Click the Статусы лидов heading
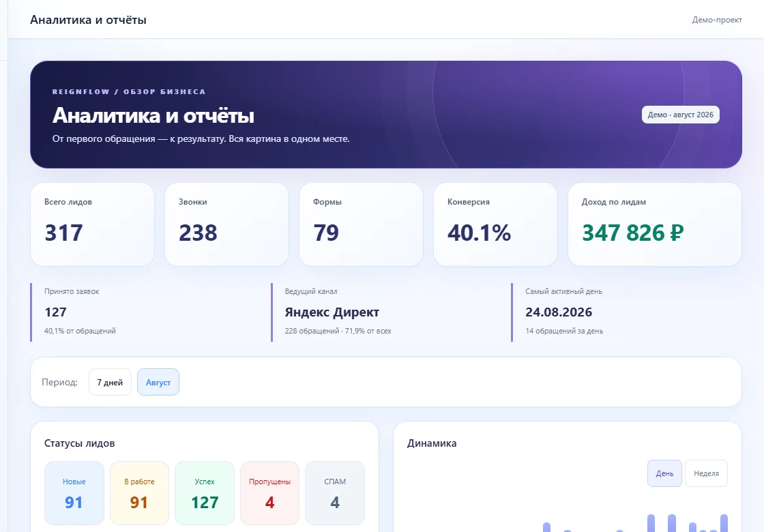Viewport: 764px width, 532px height. 79,443
